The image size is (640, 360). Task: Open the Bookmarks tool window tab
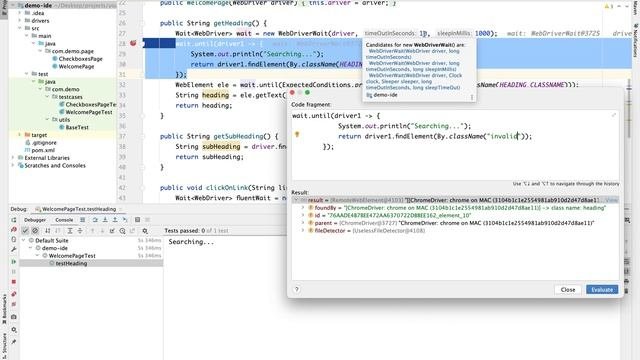4,309
